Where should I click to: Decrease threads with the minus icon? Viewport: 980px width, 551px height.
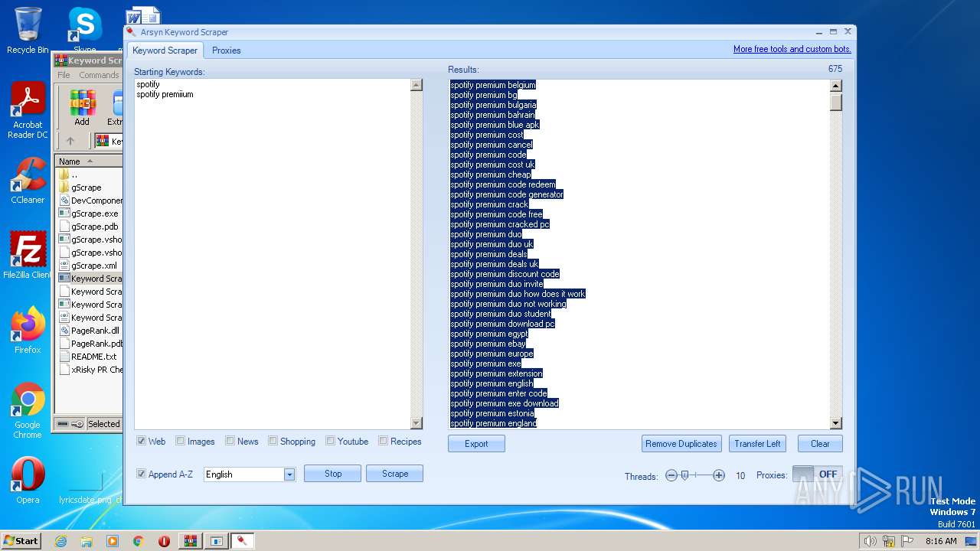671,475
